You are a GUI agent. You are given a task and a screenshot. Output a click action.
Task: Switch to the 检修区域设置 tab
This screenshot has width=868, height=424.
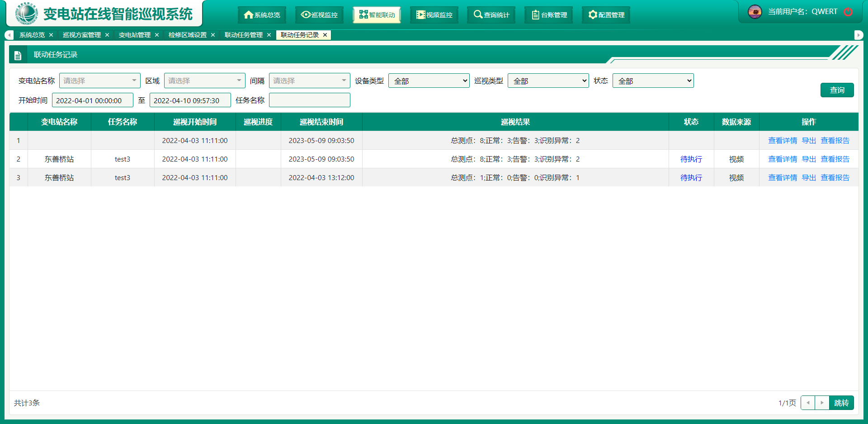(187, 35)
